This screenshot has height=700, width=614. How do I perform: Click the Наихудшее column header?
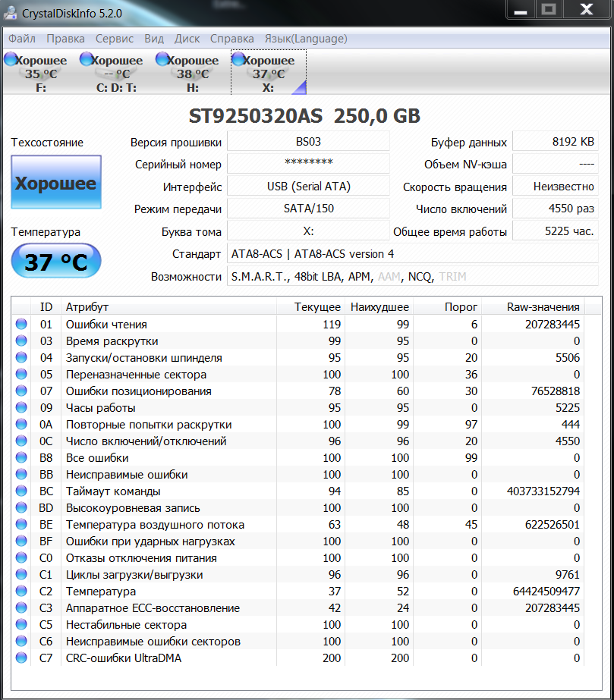(x=379, y=306)
